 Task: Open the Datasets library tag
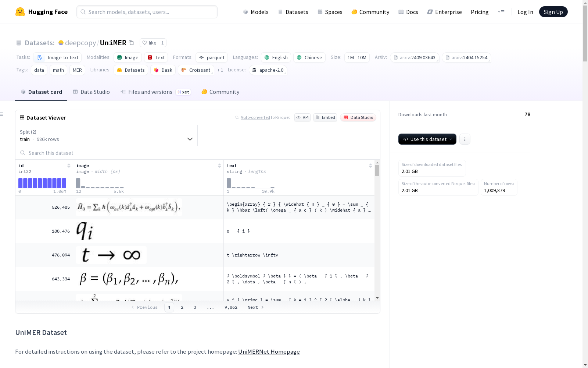131,70
